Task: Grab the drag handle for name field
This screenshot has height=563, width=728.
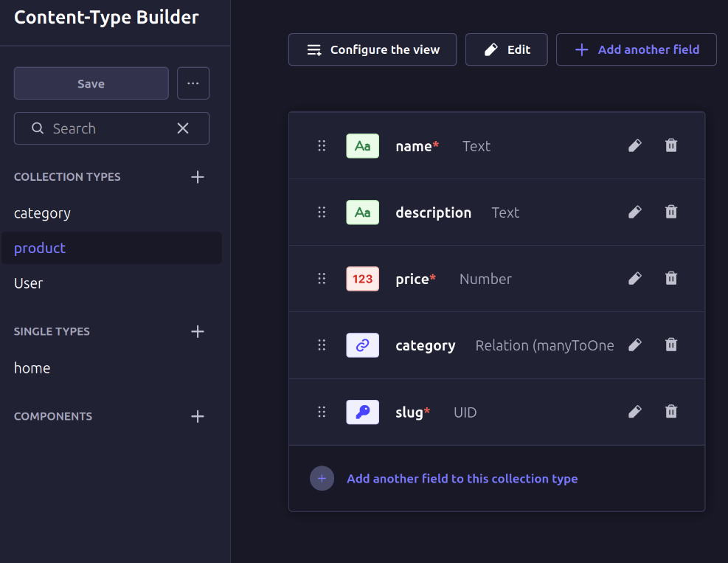Action: pyautogui.click(x=322, y=145)
